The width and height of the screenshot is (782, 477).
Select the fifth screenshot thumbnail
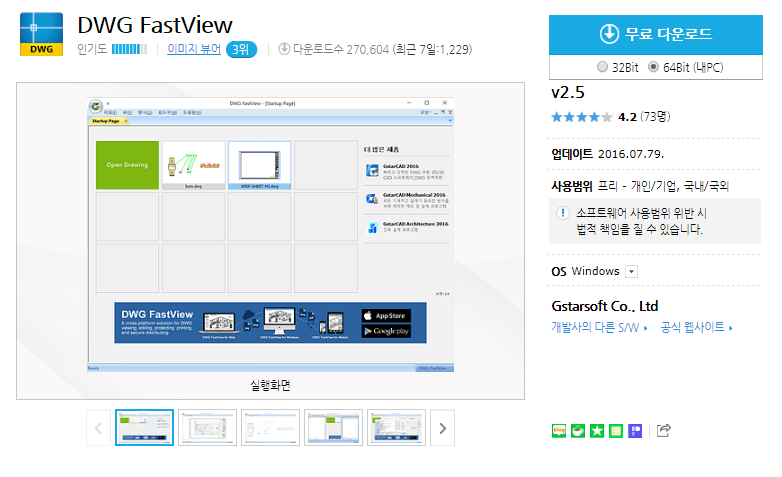[395, 428]
